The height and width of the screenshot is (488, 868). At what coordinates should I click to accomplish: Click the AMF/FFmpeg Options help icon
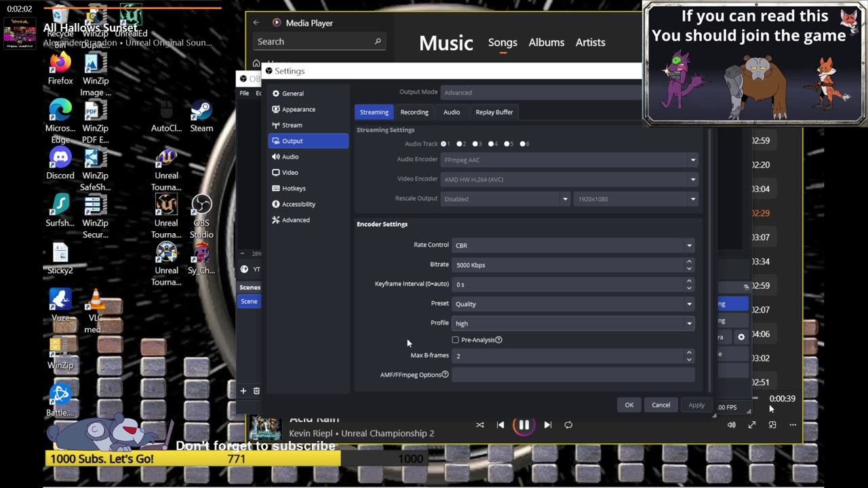tap(445, 374)
